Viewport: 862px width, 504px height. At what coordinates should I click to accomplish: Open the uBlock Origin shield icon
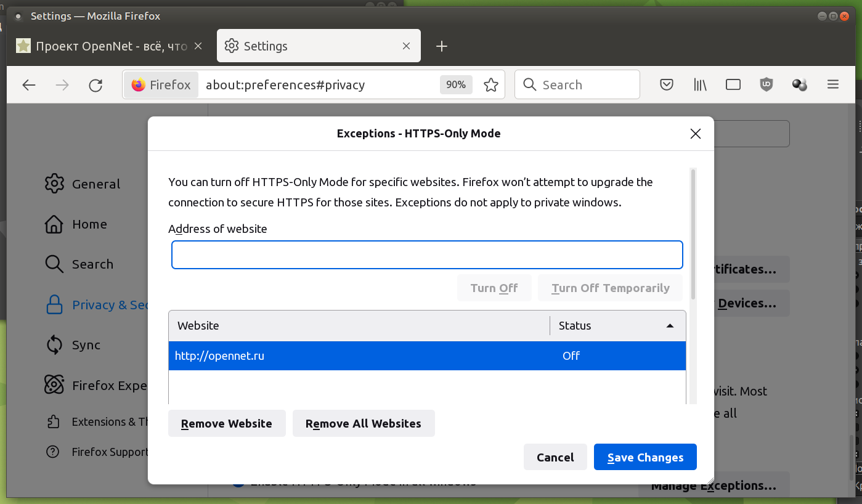tap(766, 85)
